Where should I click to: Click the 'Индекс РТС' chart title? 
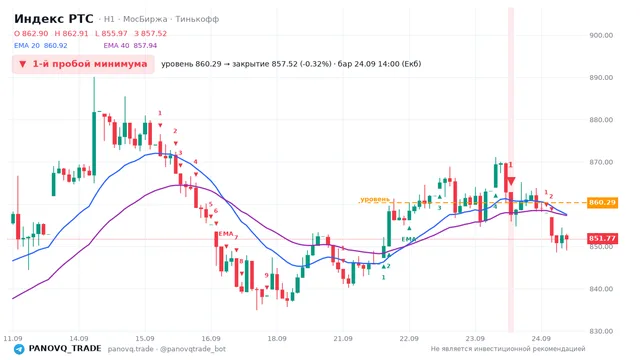(x=53, y=19)
